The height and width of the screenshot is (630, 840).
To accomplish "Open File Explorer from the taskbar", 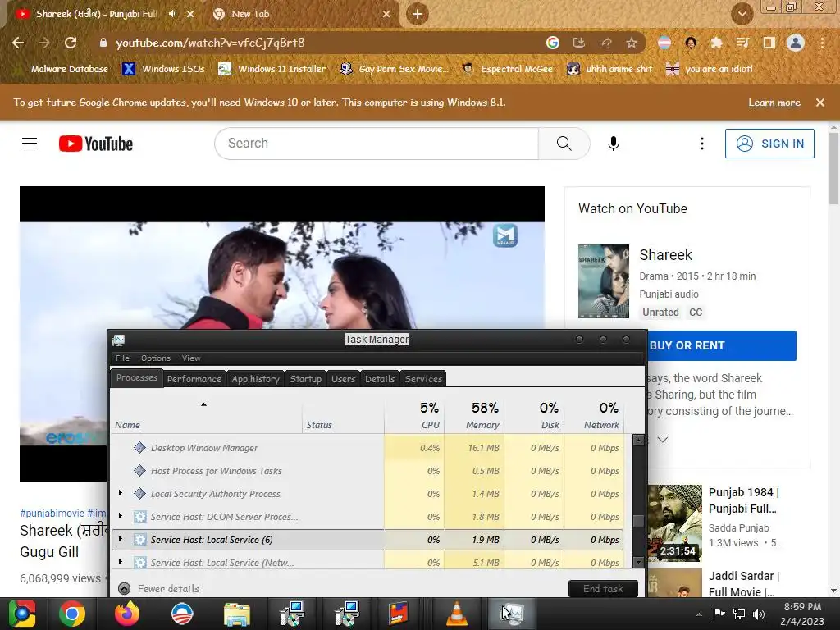I will pyautogui.click(x=237, y=614).
